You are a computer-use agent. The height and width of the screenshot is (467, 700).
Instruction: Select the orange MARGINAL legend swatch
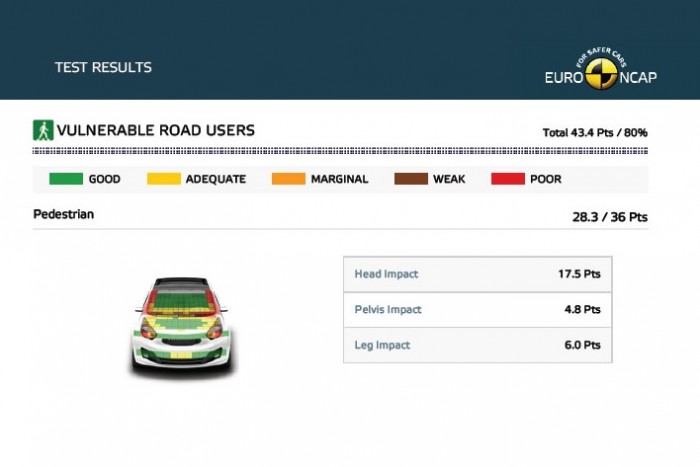pos(287,180)
